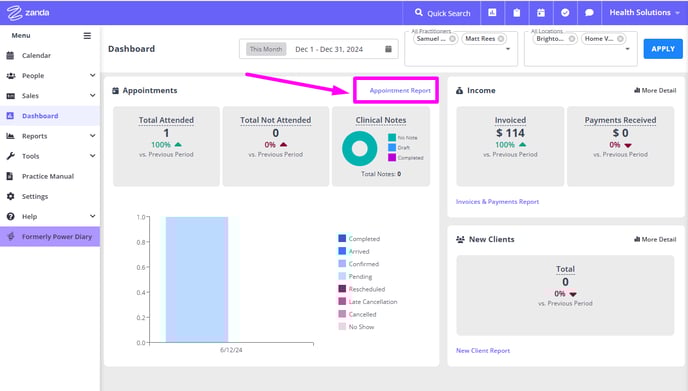Toggle No Show series in chart legend
This screenshot has width=688, height=391.
click(356, 327)
